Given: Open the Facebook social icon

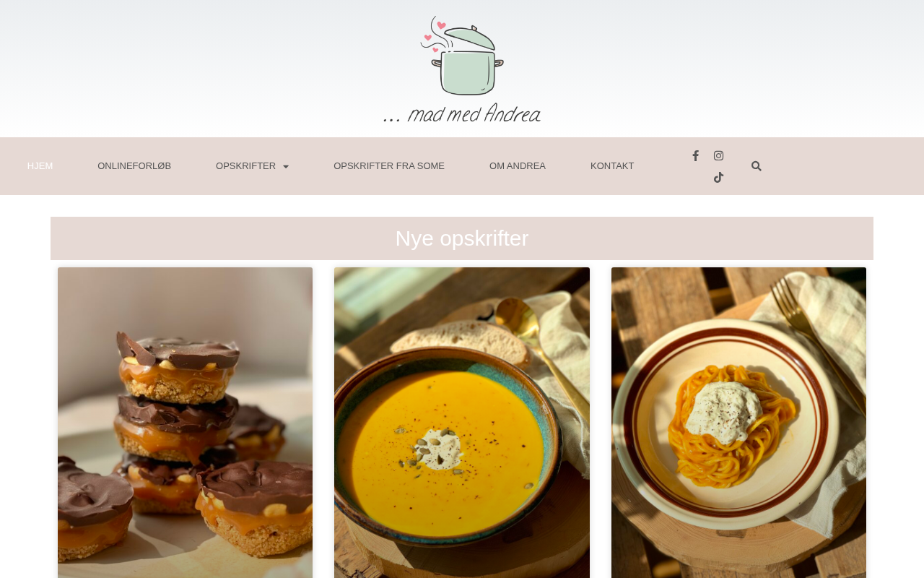Looking at the screenshot, I should pos(695,155).
